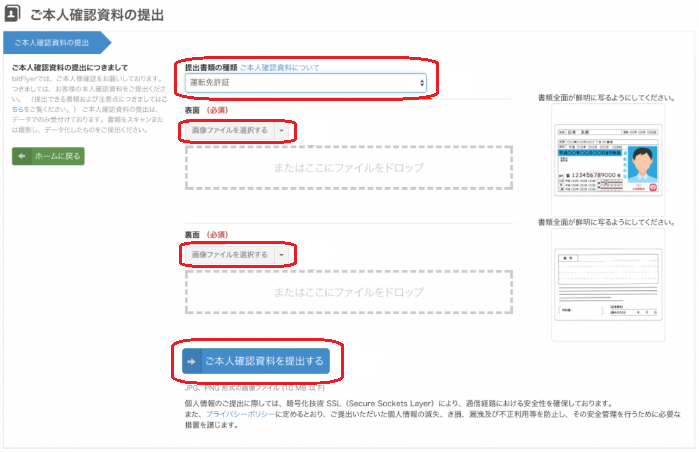Open the ご本人確認資料について link
The width and height of the screenshot is (699, 452).
point(280,68)
